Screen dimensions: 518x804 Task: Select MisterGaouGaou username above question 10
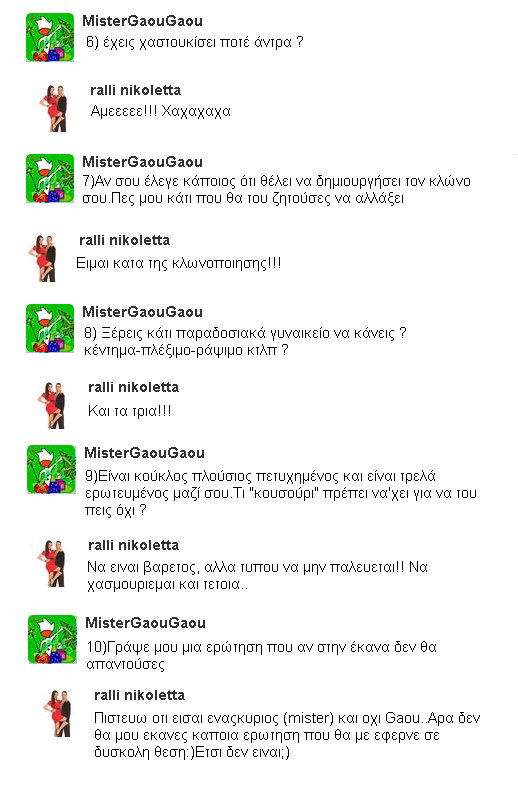146,623
